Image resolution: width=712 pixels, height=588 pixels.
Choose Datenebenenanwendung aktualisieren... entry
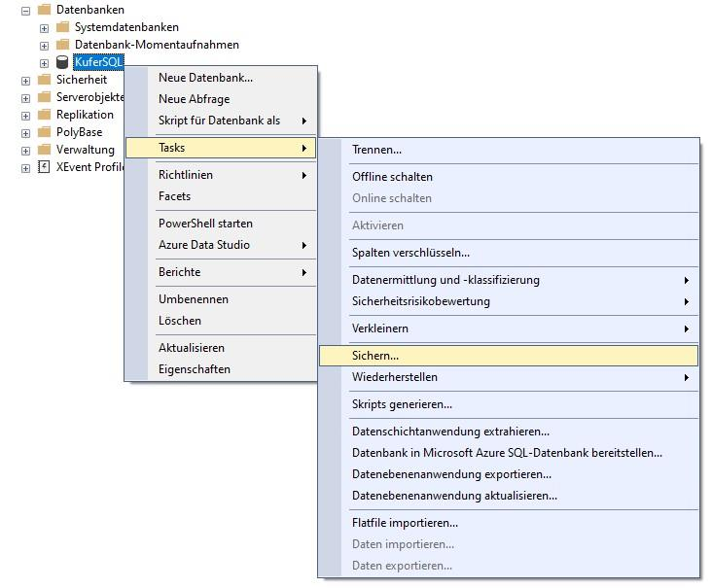[x=509, y=496]
